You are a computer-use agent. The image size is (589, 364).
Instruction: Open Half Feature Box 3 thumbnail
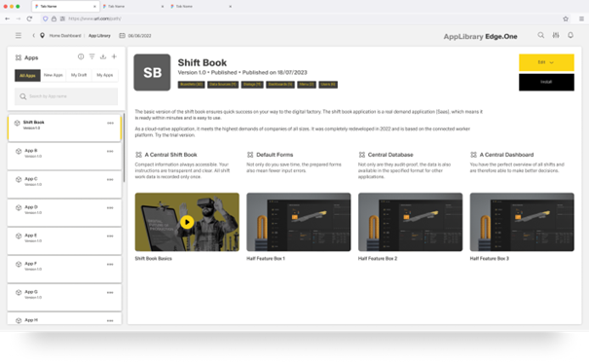(x=522, y=222)
